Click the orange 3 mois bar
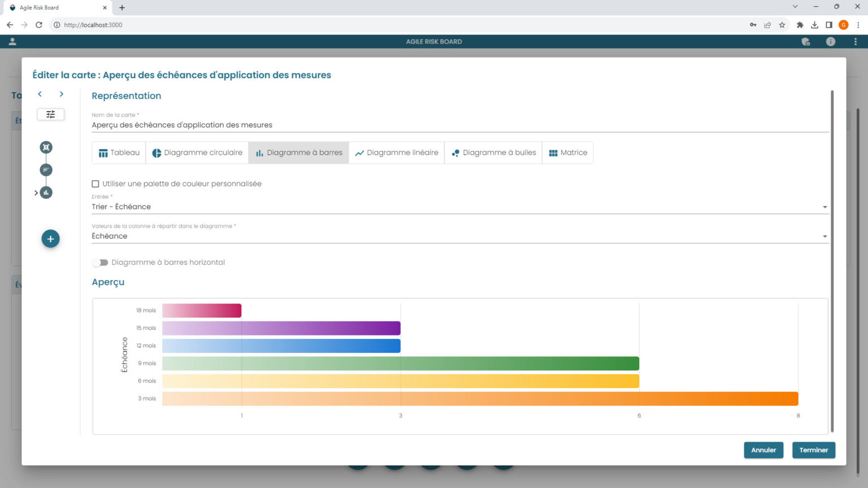This screenshot has width=868, height=488. click(x=480, y=399)
